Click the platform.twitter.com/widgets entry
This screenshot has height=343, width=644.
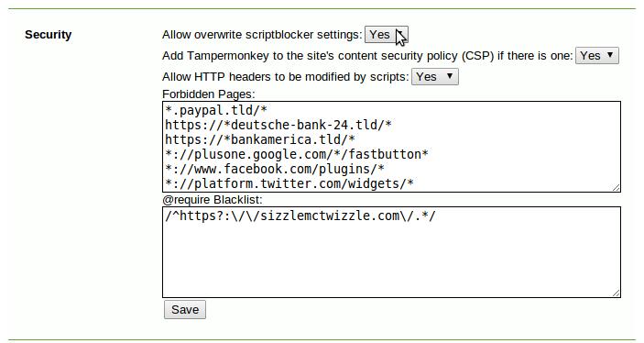pos(289,183)
